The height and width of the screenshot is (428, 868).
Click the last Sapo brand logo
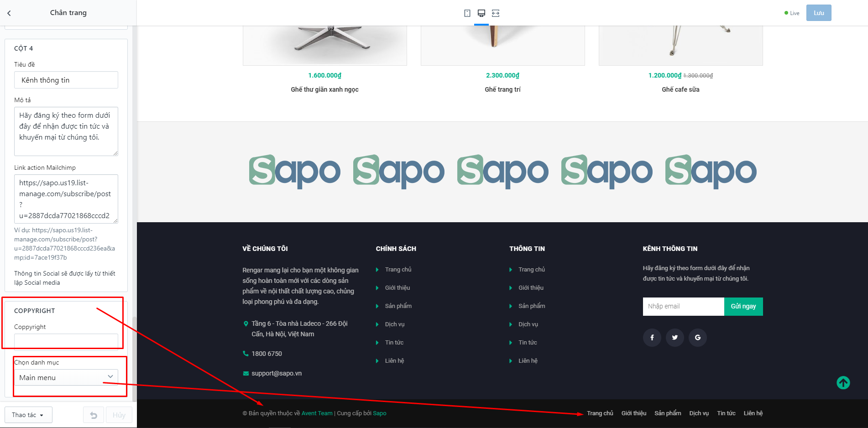[711, 172]
